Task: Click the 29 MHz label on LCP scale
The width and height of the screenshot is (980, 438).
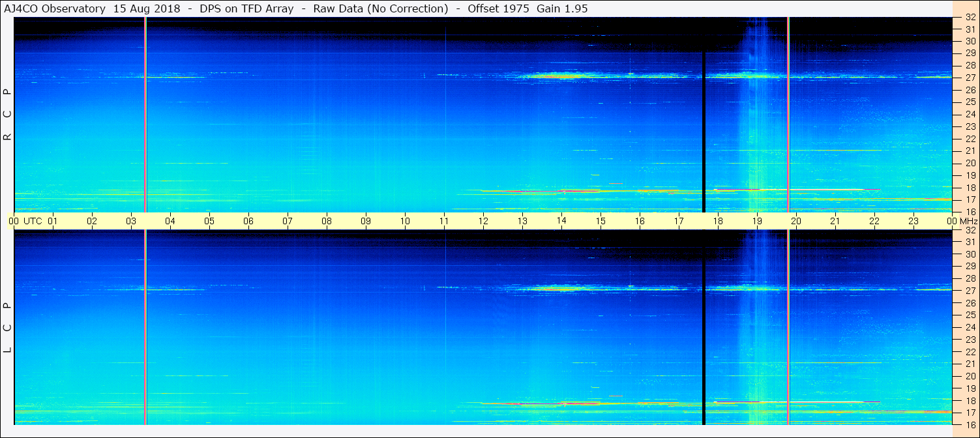Action: click(x=970, y=267)
